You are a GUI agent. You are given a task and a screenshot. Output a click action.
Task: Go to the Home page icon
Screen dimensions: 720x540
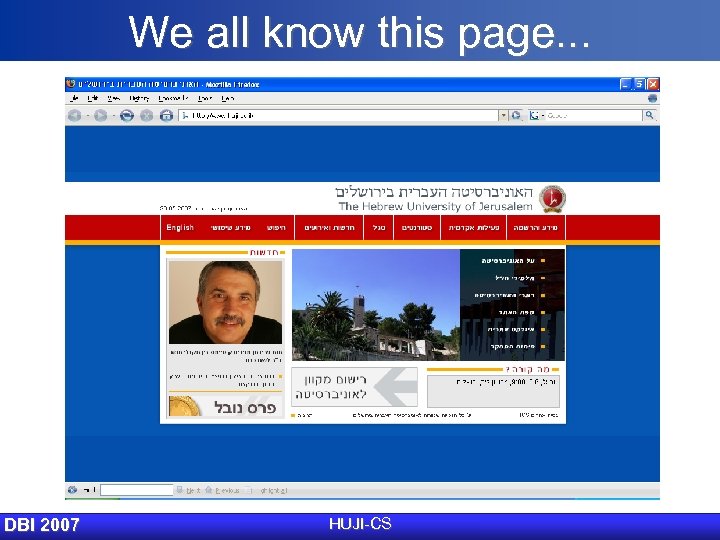pos(166,116)
